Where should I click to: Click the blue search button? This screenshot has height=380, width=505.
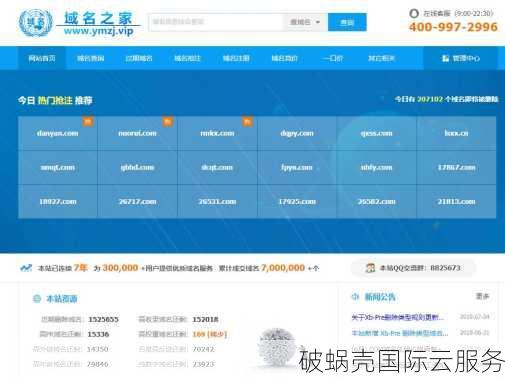coord(347,22)
